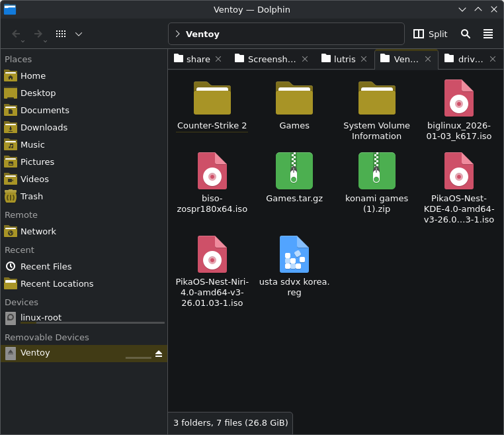Viewport: 504px width, 435px height.
Task: Expand the breadcrumb chevron before Ventoy
Action: [x=177, y=34]
